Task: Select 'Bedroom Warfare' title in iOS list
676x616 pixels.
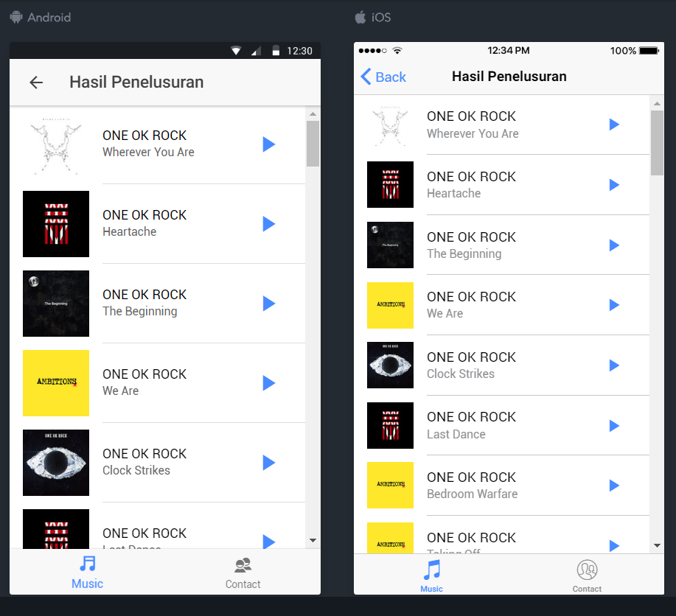Action: tap(472, 494)
